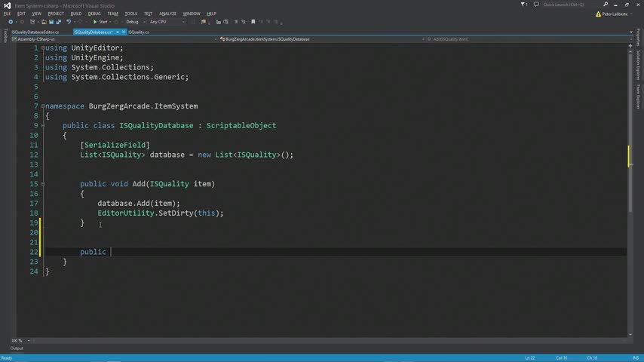
Task: Open the Debug configuration dropdown
Action: (136, 22)
